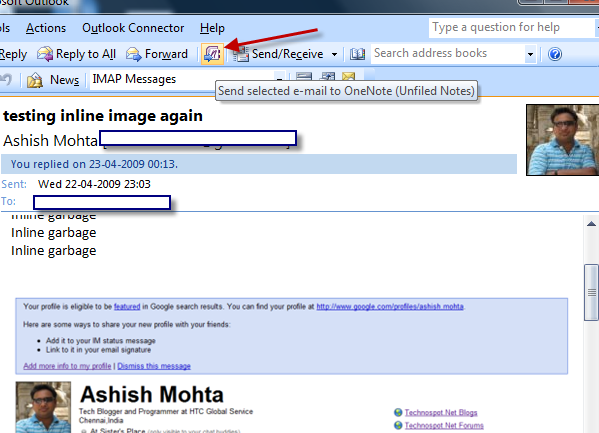The image size is (599, 433).
Task: Click the IMAP Messages combo box
Action: pos(187,79)
